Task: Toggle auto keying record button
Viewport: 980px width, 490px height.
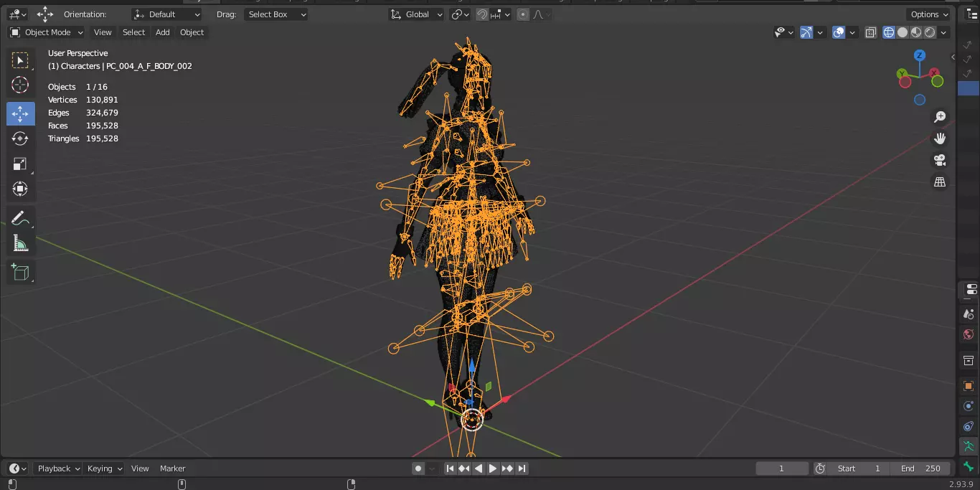Action: click(418, 468)
